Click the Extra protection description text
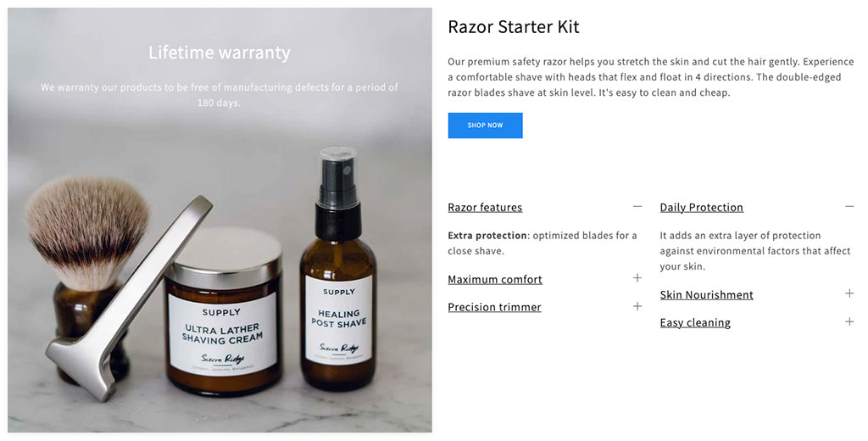Viewport: 868px width, 441px height. click(x=542, y=243)
